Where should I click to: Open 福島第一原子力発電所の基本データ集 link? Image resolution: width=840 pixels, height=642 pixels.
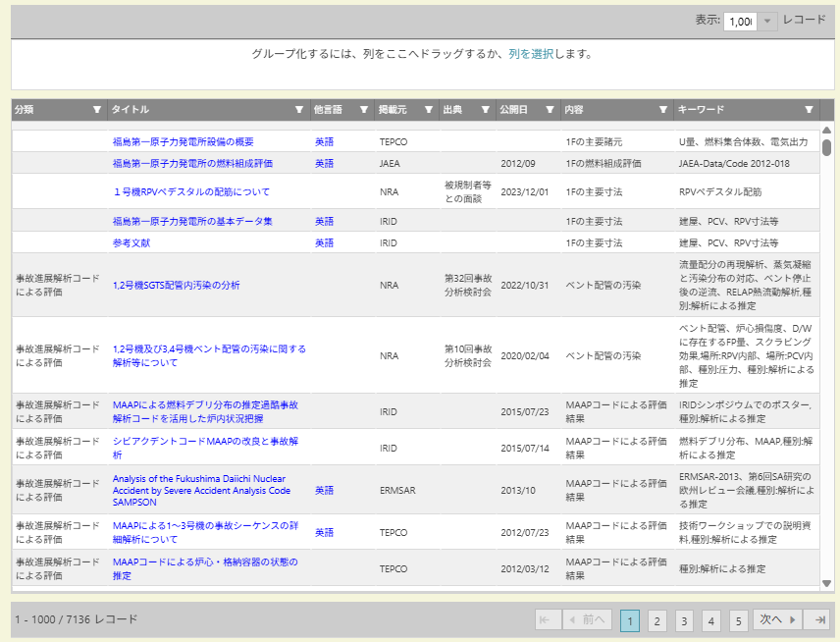pyautogui.click(x=193, y=221)
